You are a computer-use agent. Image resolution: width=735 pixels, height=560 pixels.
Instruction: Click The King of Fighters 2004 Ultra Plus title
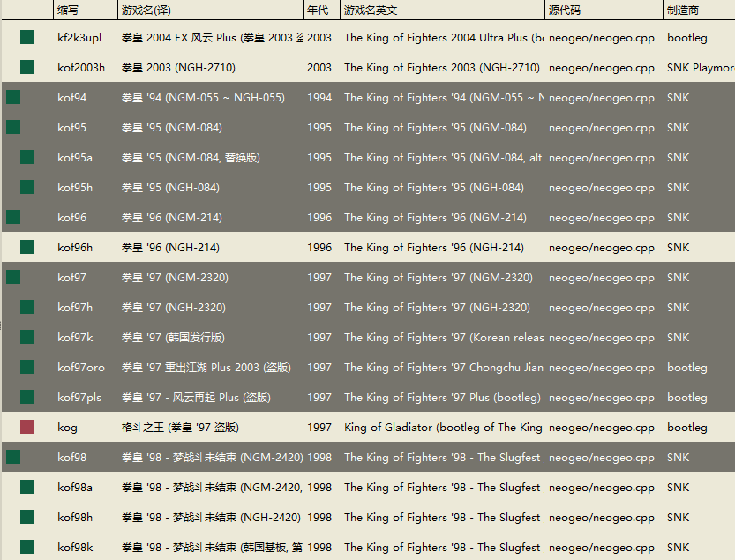[444, 38]
